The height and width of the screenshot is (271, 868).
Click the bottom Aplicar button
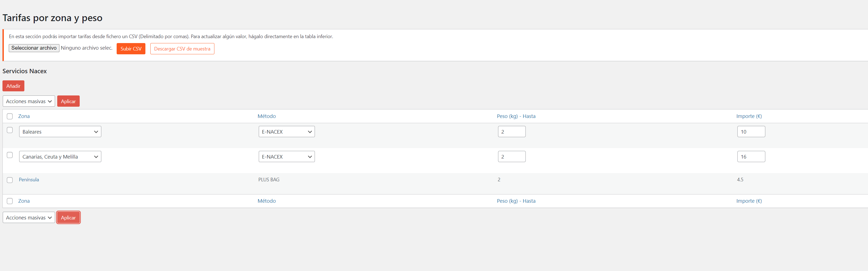coord(68,218)
